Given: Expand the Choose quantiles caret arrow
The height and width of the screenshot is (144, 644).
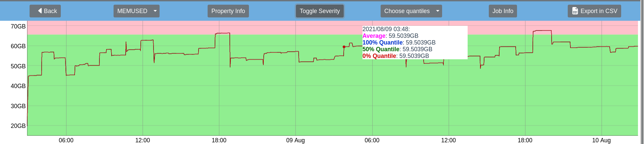Looking at the screenshot, I should point(437,11).
